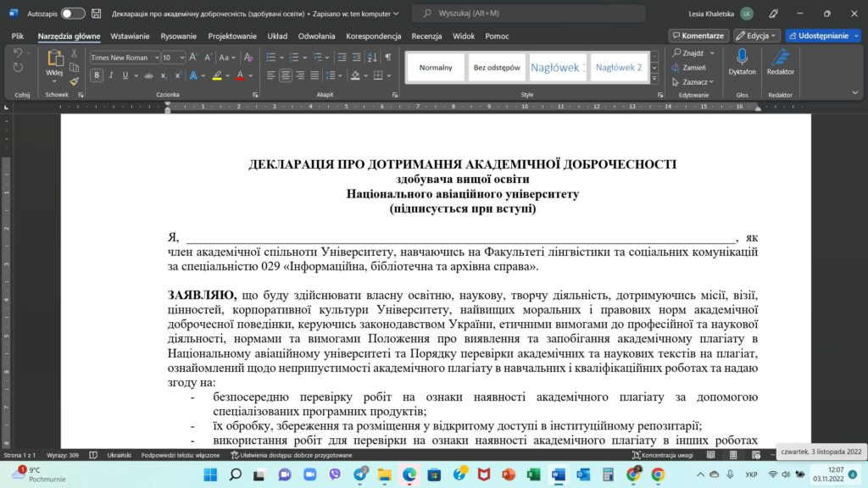
Task: Click the Komentarze button
Action: coord(698,36)
